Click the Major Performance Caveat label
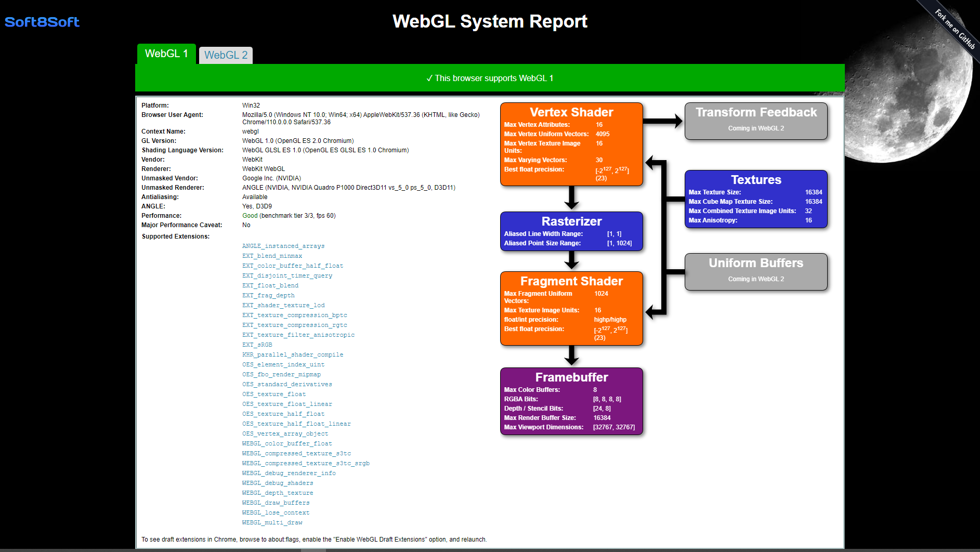Image resolution: width=980 pixels, height=552 pixels. tap(181, 225)
